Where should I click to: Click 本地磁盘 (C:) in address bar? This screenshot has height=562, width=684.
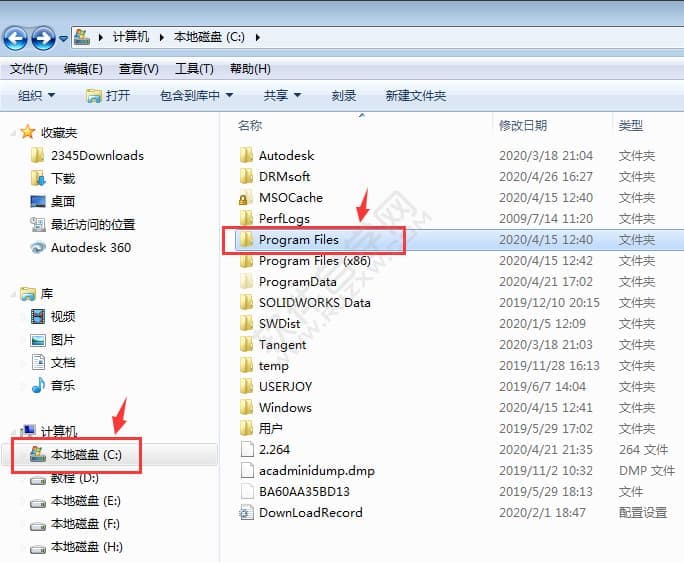[x=210, y=37]
